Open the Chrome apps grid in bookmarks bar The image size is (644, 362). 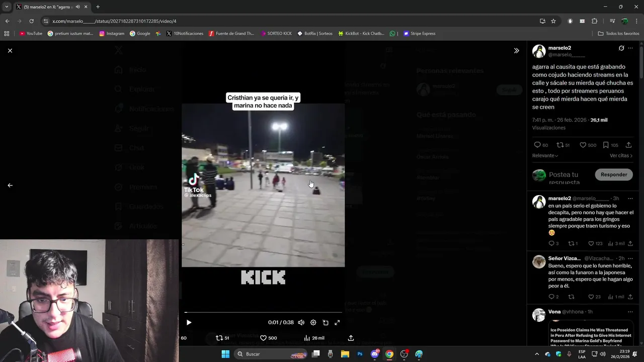[x=7, y=34]
